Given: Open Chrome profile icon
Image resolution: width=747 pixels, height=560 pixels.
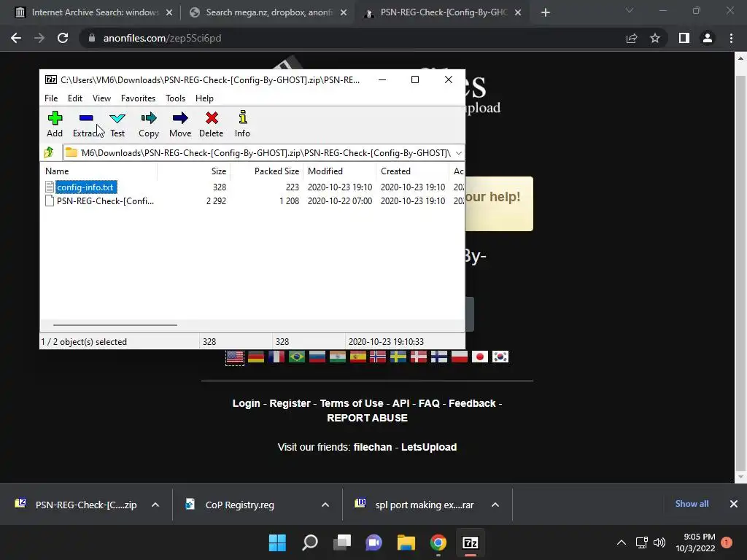Looking at the screenshot, I should coord(708,38).
